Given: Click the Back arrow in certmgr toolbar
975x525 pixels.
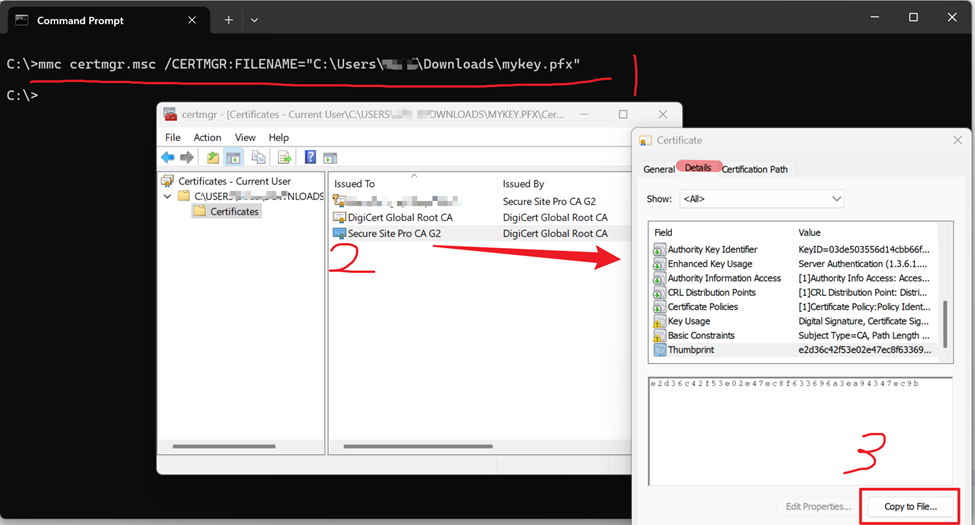Looking at the screenshot, I should 168,158.
